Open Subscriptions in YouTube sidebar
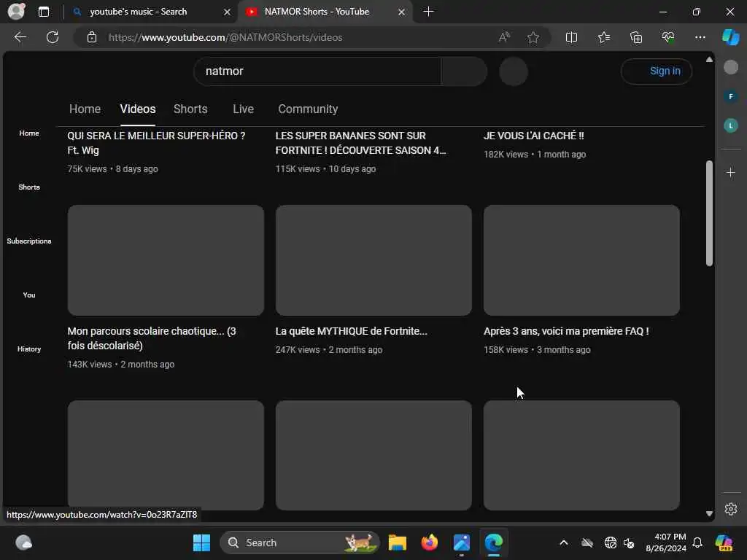The height and width of the screenshot is (560, 747). [29, 241]
